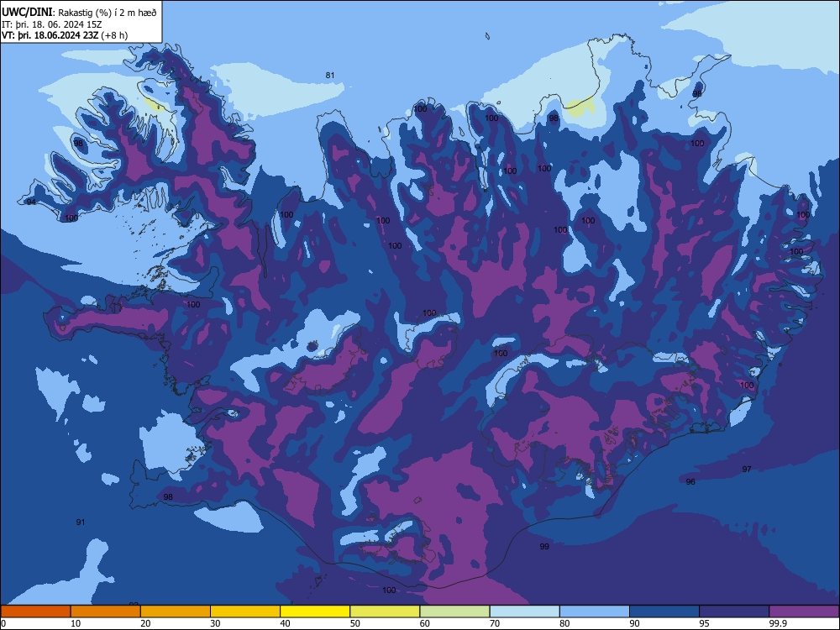Click the legend scale label '0'
Screen dimensions: 840x630
(3, 623)
